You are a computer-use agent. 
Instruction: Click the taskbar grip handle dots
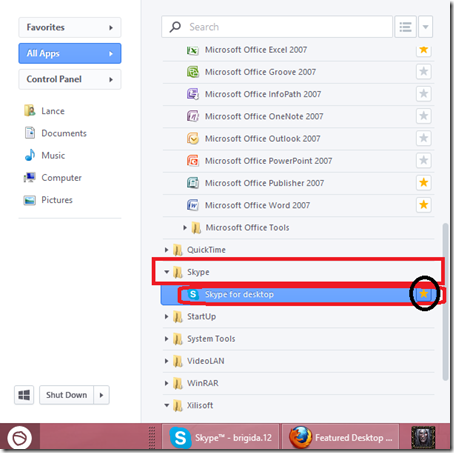point(152,437)
